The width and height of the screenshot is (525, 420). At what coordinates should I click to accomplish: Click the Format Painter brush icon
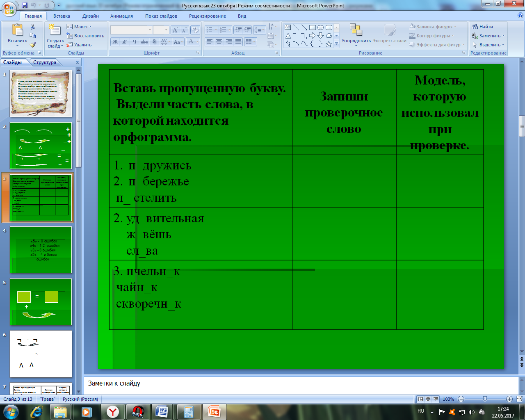(x=33, y=45)
